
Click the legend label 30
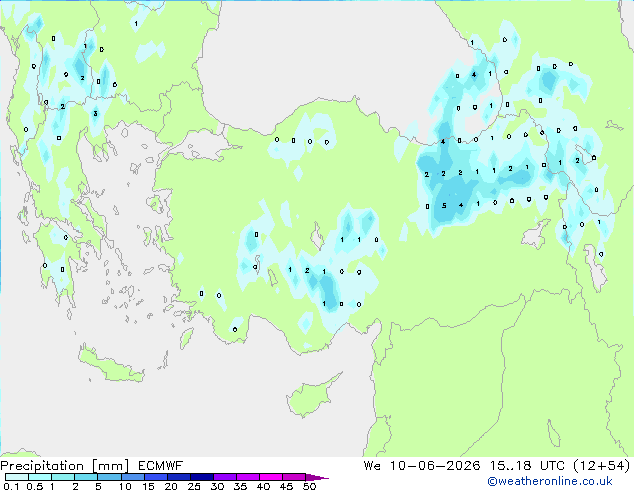[x=217, y=486]
